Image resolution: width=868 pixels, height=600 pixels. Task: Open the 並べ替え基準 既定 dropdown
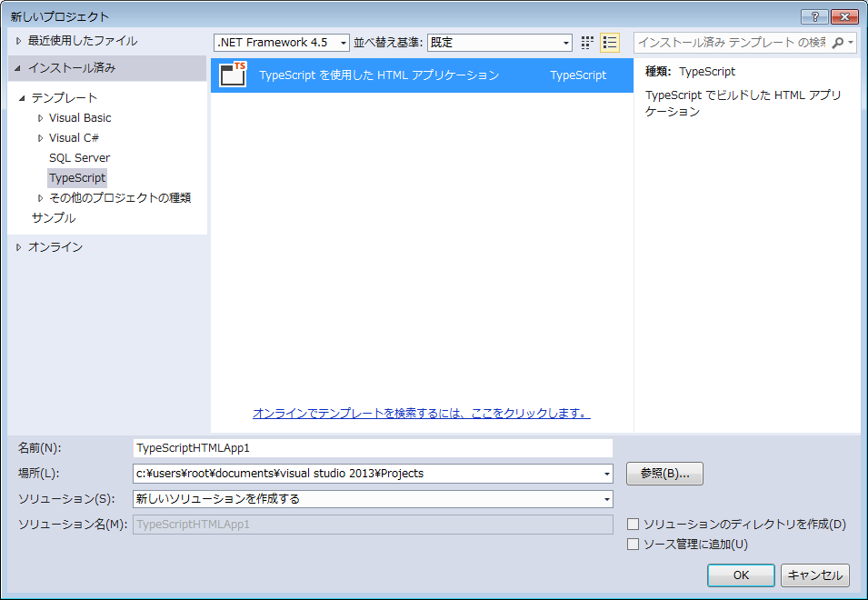click(x=499, y=43)
